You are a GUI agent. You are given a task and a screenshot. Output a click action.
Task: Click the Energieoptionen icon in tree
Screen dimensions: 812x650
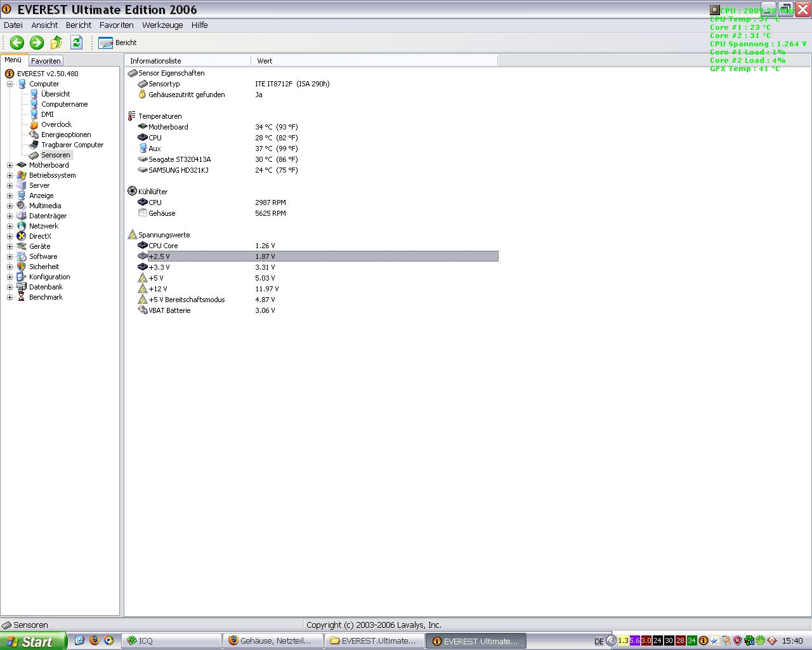(x=34, y=135)
